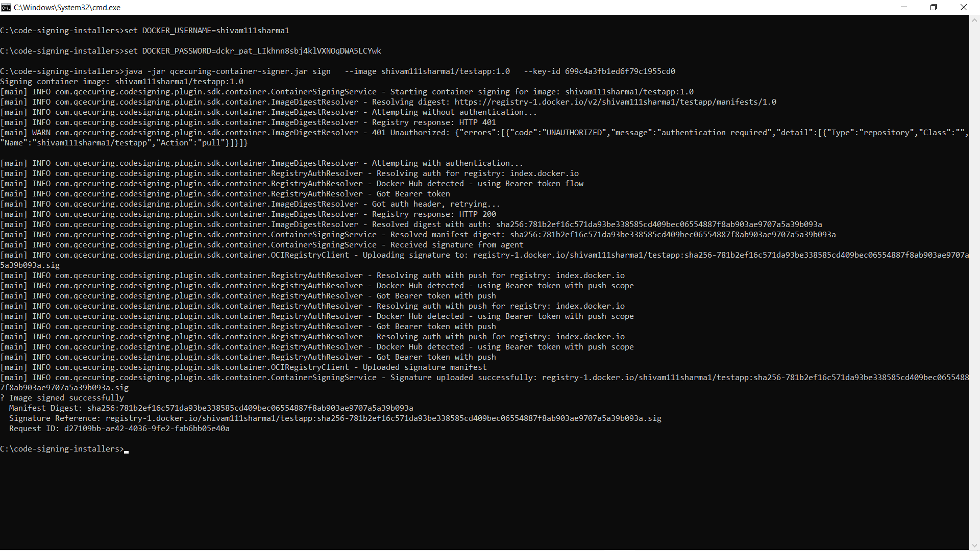Click the scrollbar down arrow
The height and width of the screenshot is (551, 980).
coord(974,545)
